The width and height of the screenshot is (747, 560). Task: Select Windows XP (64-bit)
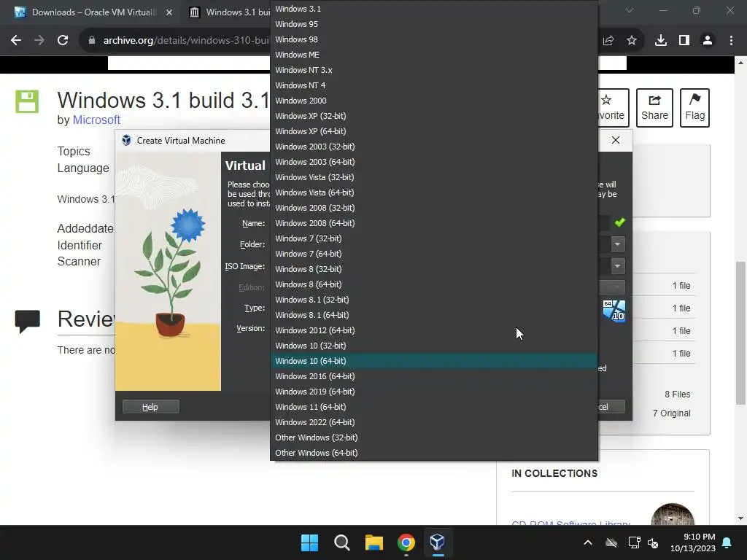tap(433, 131)
